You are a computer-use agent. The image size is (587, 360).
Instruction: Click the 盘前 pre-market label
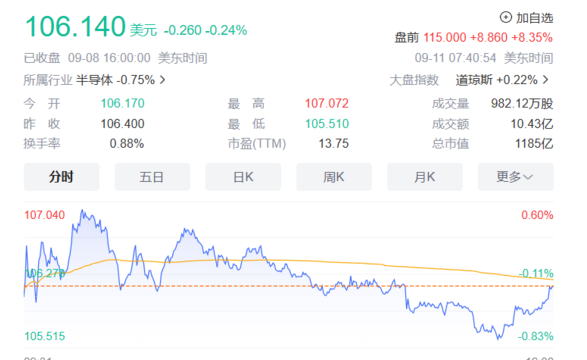[407, 37]
